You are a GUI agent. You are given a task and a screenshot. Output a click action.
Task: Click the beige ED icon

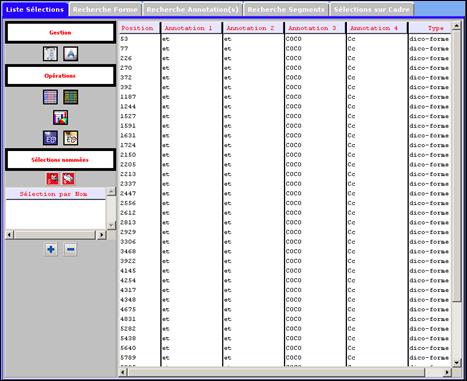pyautogui.click(x=71, y=138)
